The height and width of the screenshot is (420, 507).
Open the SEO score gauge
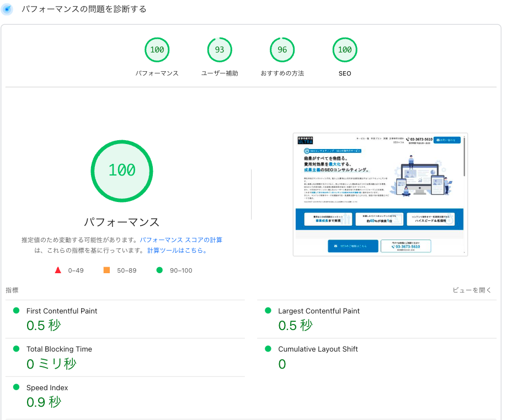point(345,50)
